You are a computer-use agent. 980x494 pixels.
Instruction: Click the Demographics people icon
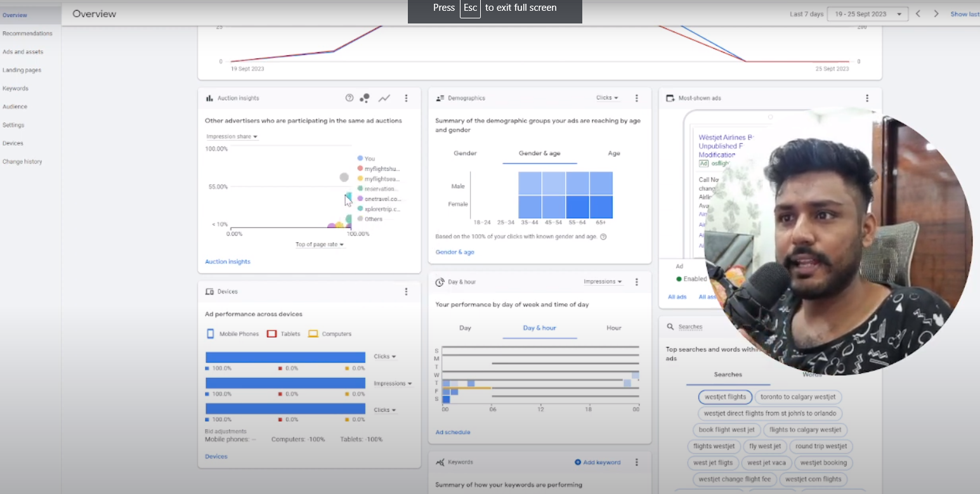tap(440, 98)
